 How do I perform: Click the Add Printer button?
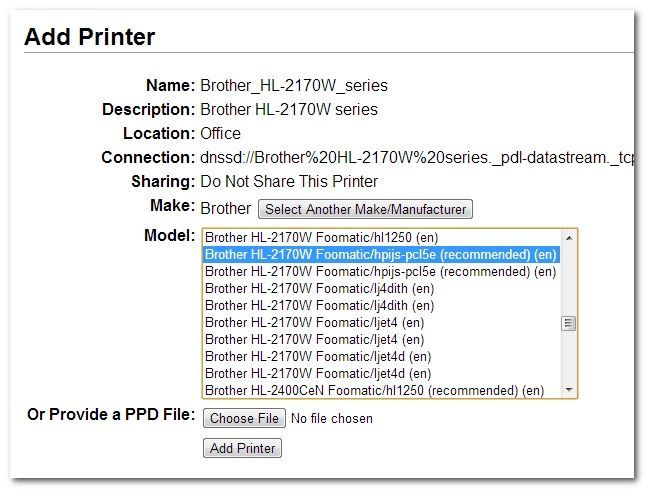pyautogui.click(x=242, y=448)
